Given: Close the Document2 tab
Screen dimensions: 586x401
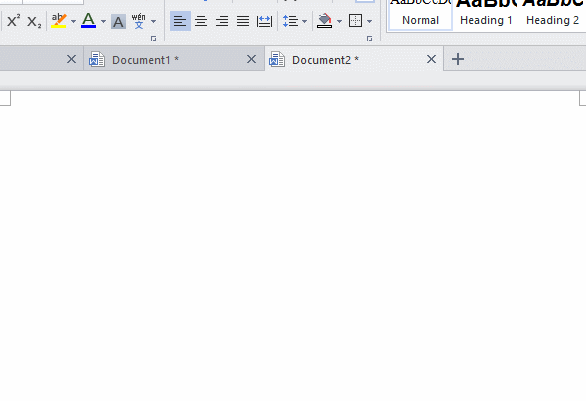Looking at the screenshot, I should pos(431,59).
